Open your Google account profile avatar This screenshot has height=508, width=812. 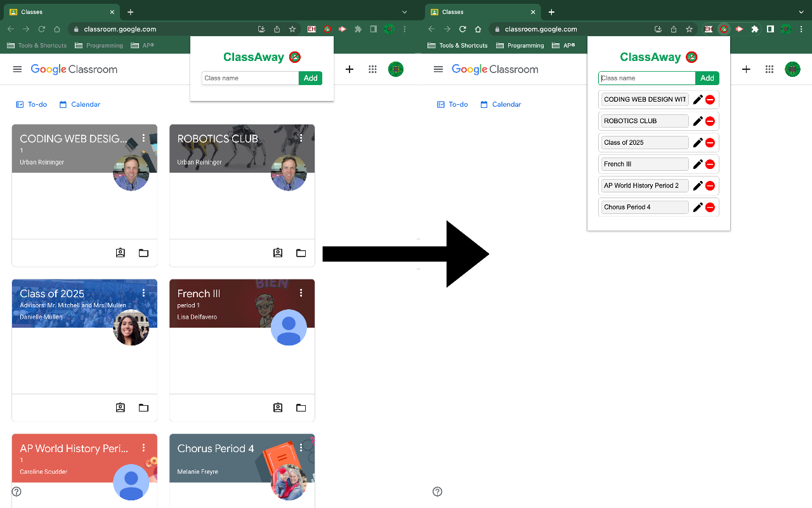click(396, 69)
